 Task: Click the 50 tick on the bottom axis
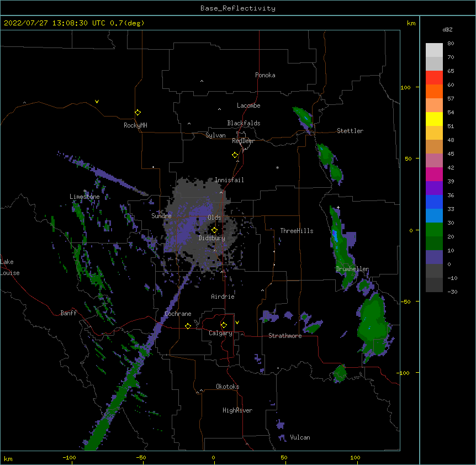[284, 457]
